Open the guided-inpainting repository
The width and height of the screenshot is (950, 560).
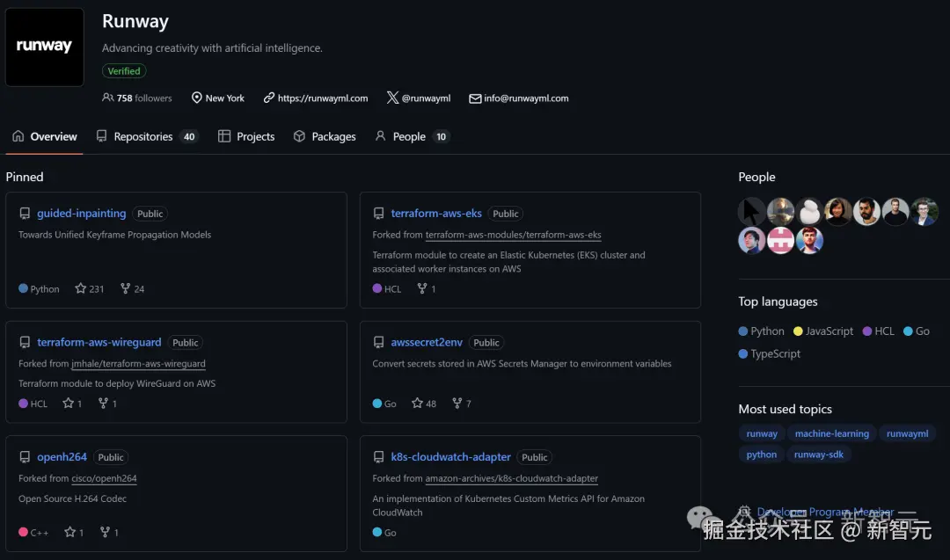tap(81, 213)
